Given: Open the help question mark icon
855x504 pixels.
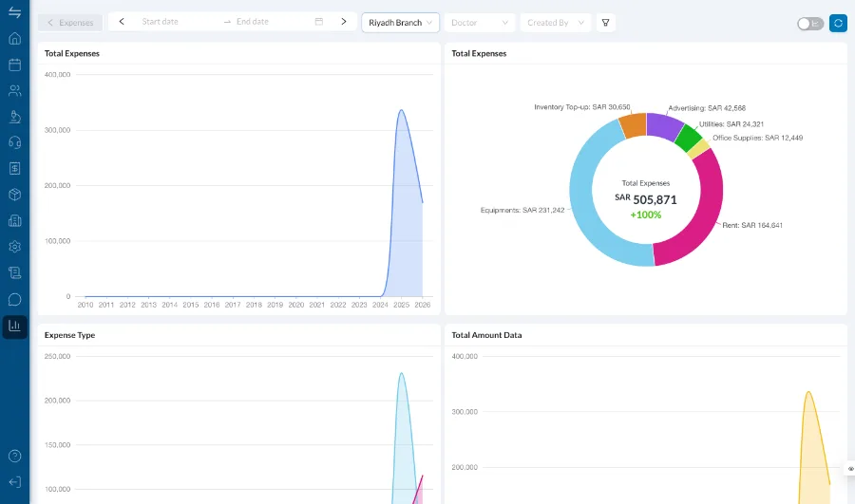Looking at the screenshot, I should (x=14, y=456).
